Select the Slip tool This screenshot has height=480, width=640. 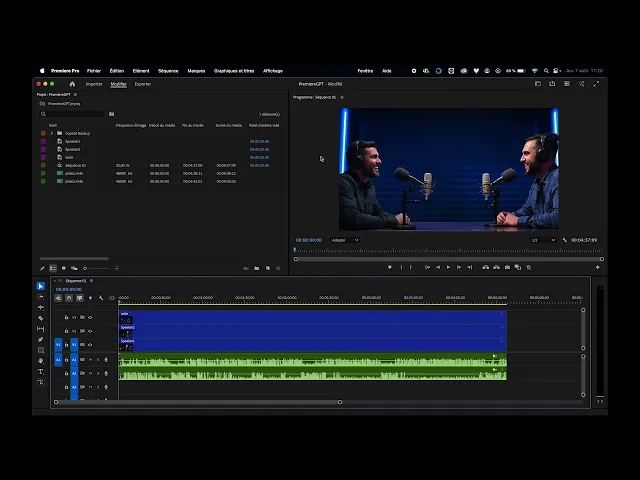[41, 329]
